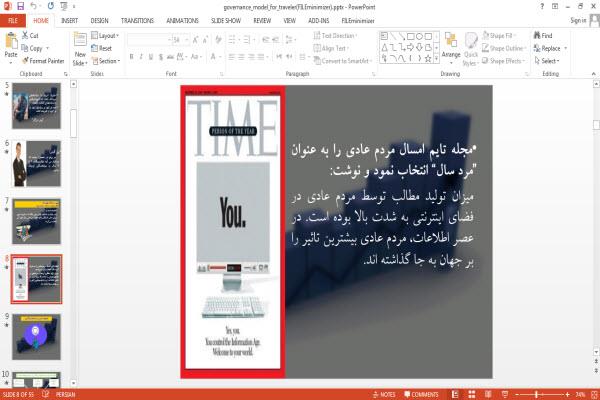The height and width of the screenshot is (400, 600).
Task: Adjust the zoom slider handle
Action: pyautogui.click(x=536, y=394)
